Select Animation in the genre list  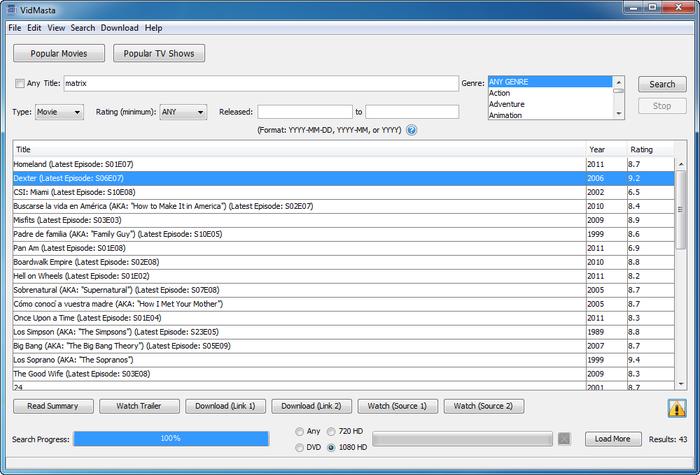(550, 115)
